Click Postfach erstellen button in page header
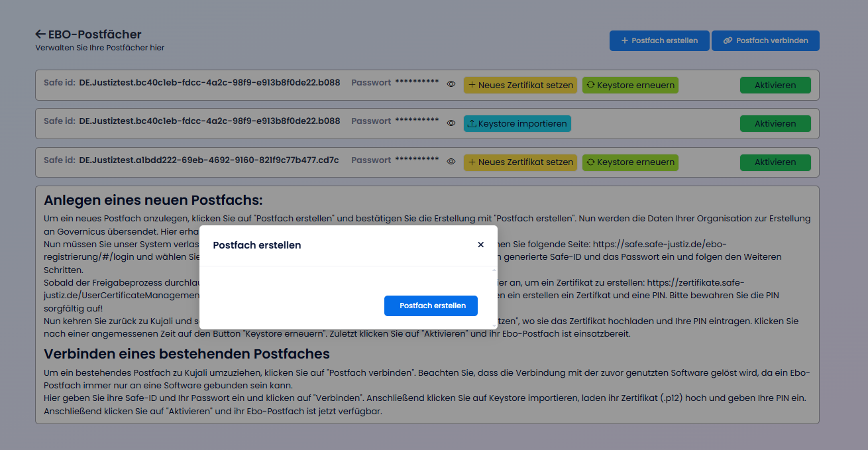This screenshot has height=450, width=868. (x=659, y=40)
